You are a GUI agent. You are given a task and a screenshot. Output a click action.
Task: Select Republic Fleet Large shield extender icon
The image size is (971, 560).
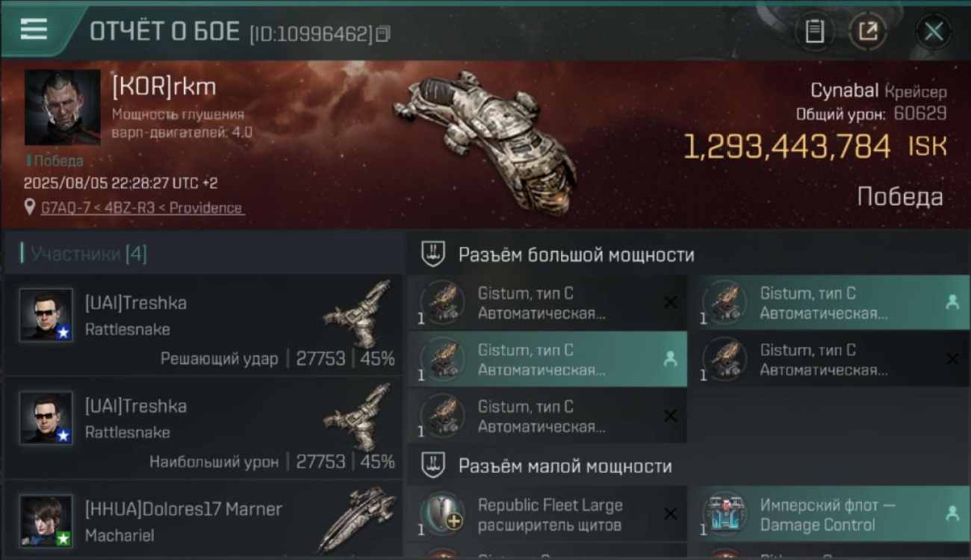[x=442, y=514]
